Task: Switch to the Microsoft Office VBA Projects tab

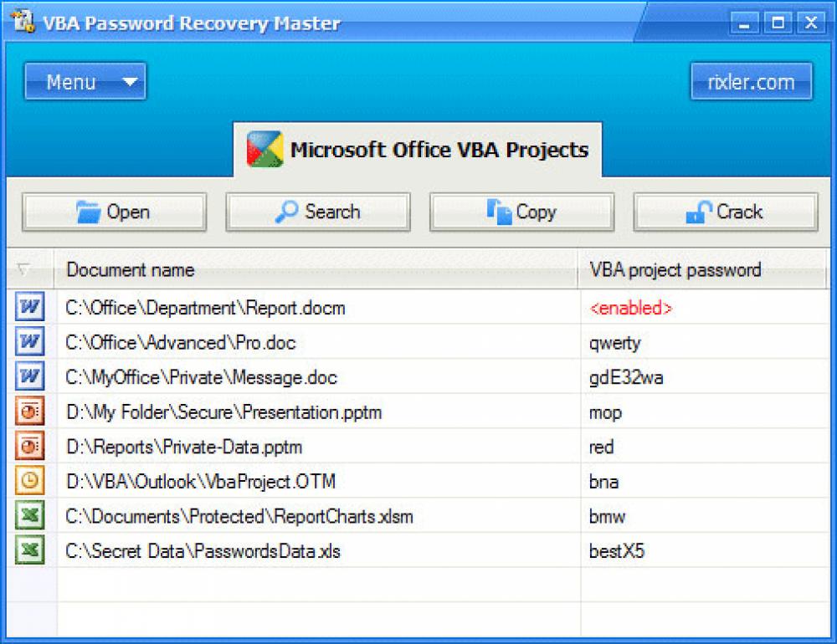Action: (418, 150)
